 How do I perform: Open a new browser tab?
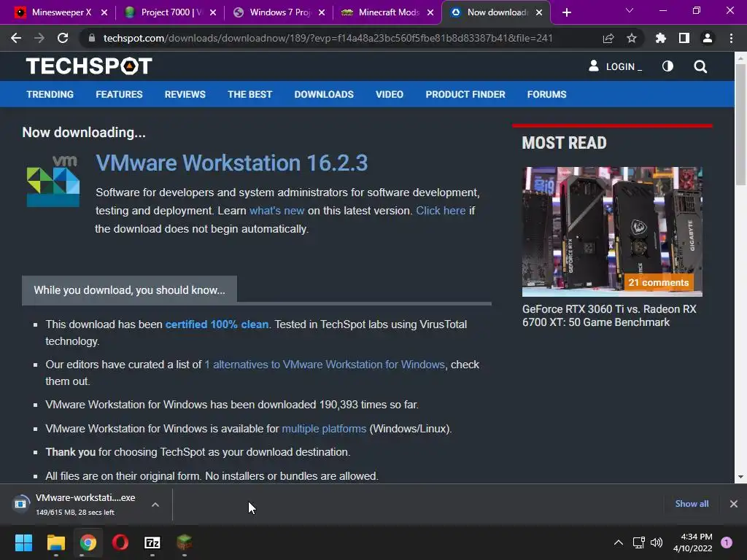click(x=566, y=12)
